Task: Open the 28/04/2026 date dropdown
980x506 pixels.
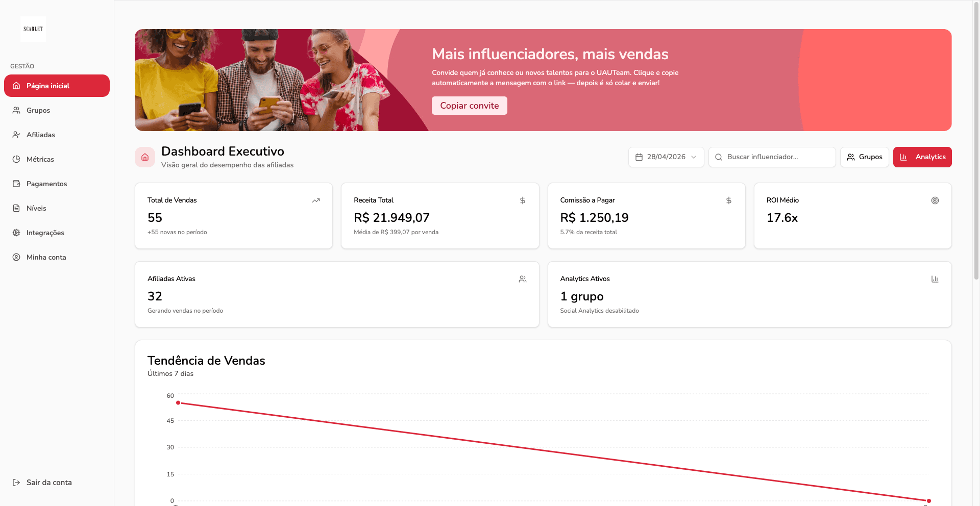Action: click(666, 157)
